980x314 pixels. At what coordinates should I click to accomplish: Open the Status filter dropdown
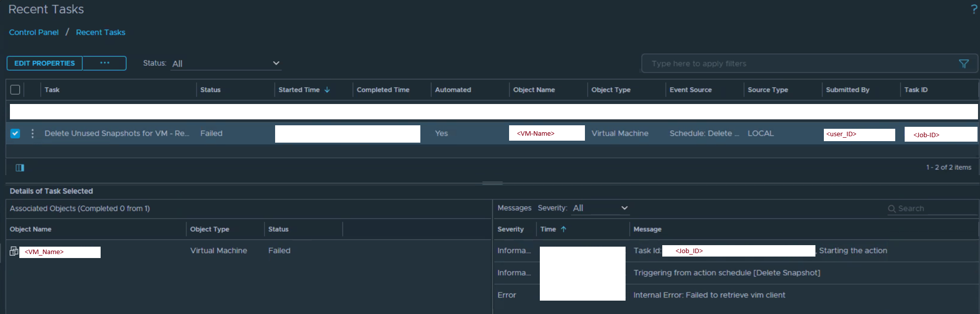226,63
